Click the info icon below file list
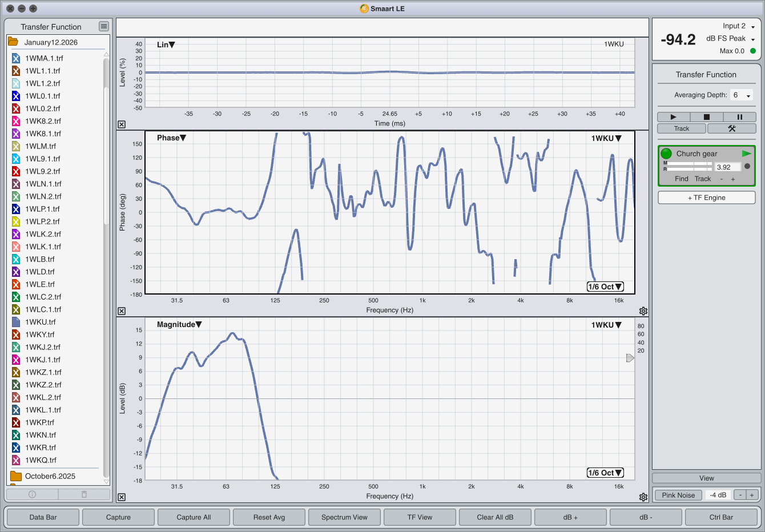 (32, 494)
